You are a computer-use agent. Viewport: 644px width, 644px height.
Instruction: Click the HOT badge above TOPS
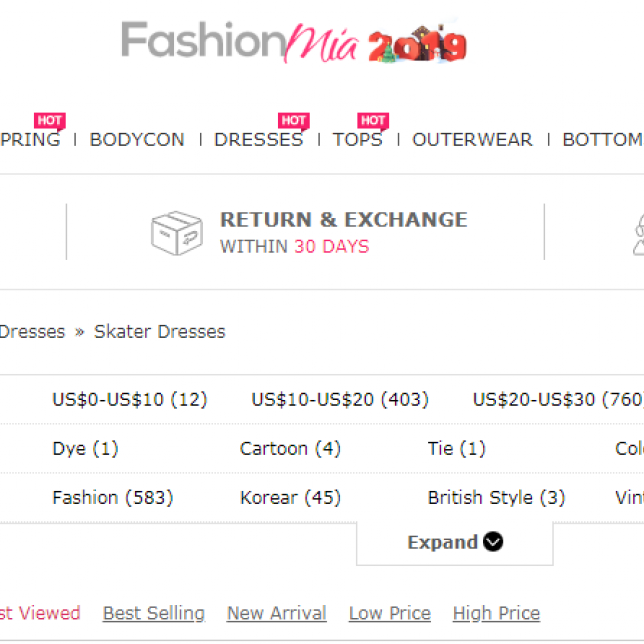click(373, 121)
